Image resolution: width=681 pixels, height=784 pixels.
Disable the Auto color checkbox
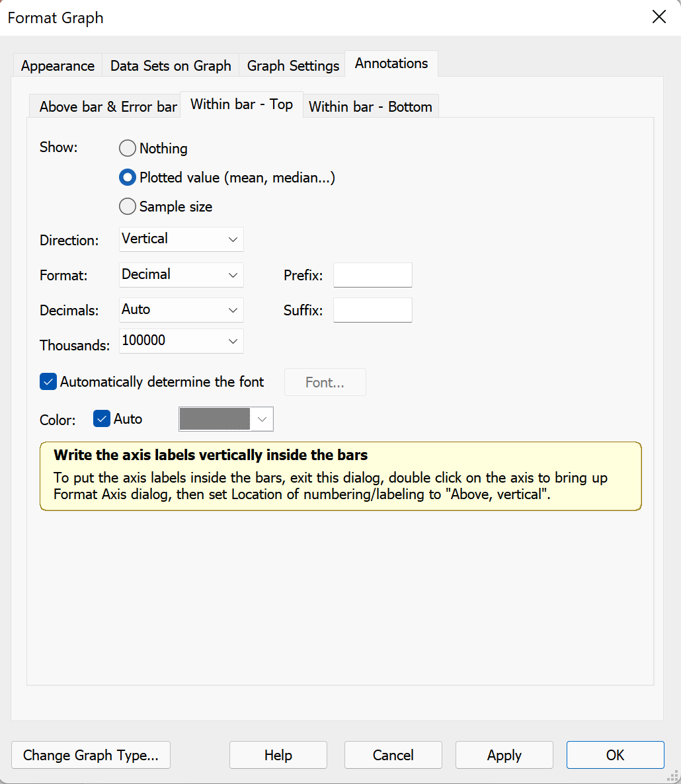tap(102, 418)
